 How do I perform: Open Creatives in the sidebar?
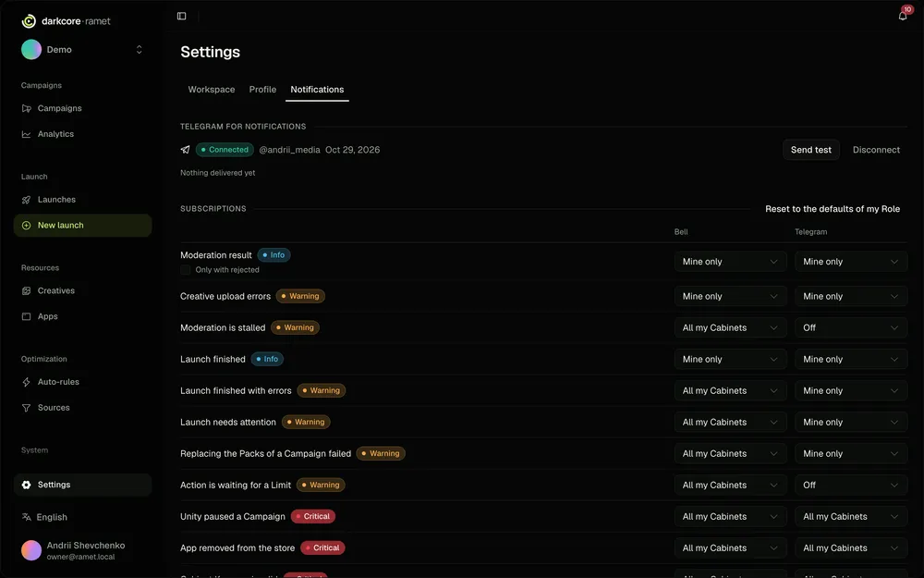(82, 290)
